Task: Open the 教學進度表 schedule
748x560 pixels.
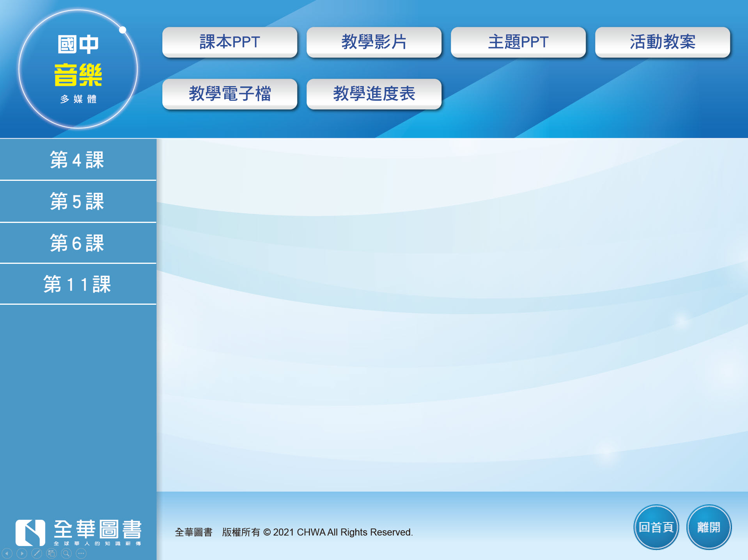Action: (x=374, y=94)
